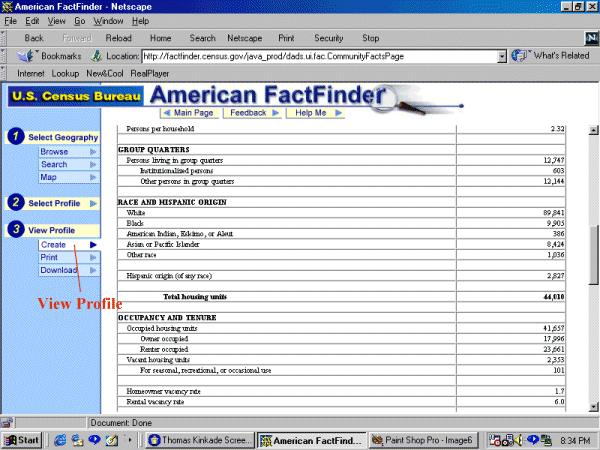This screenshot has height=450, width=600.
Task: Open the View menu
Action: click(55, 20)
